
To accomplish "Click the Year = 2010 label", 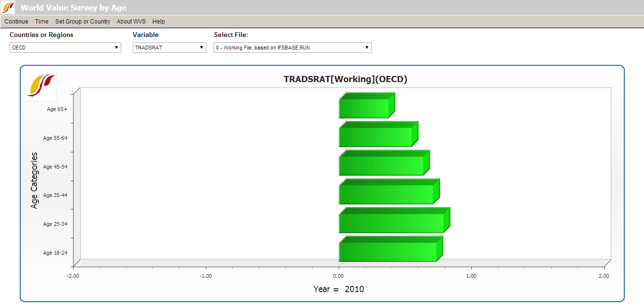I will click(339, 289).
